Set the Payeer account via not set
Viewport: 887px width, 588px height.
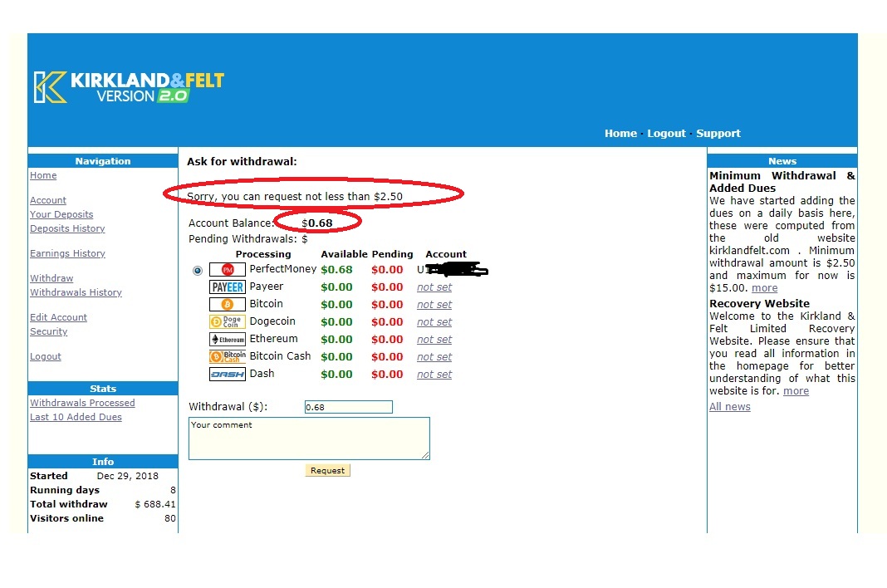point(434,287)
